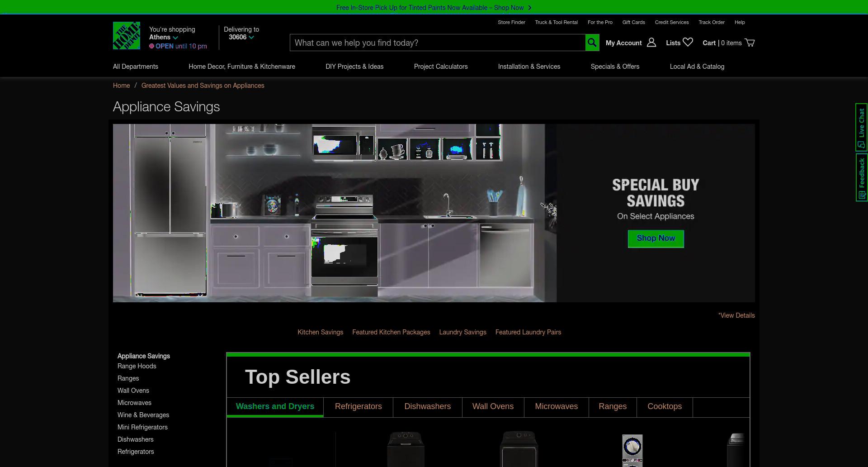Select Ranges in sidebar
Screen dimensions: 868x467
[128, 378]
